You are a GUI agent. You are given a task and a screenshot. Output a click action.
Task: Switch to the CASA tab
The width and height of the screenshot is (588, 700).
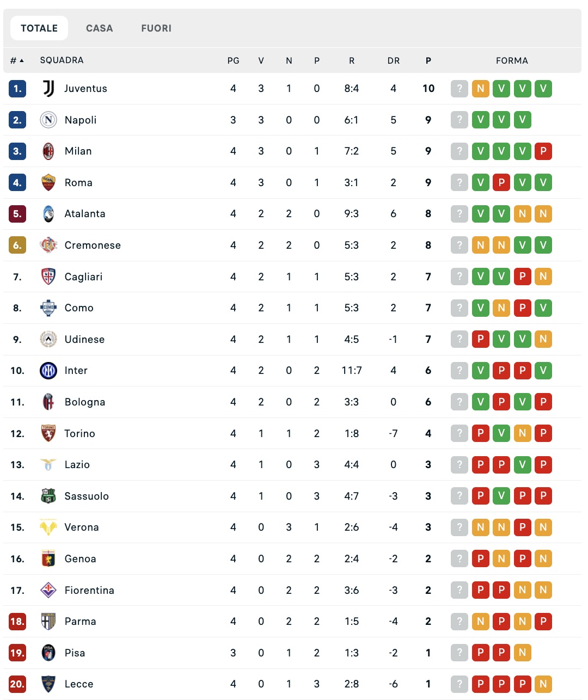(x=100, y=28)
